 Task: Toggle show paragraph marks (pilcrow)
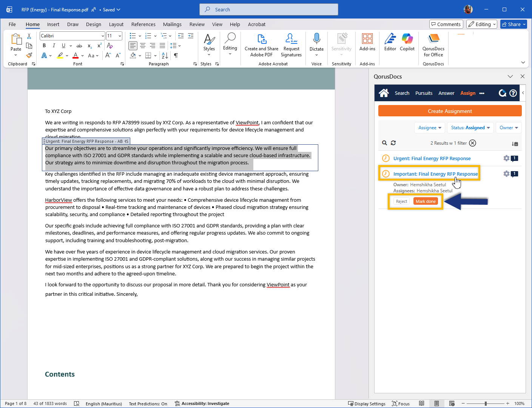[176, 56]
